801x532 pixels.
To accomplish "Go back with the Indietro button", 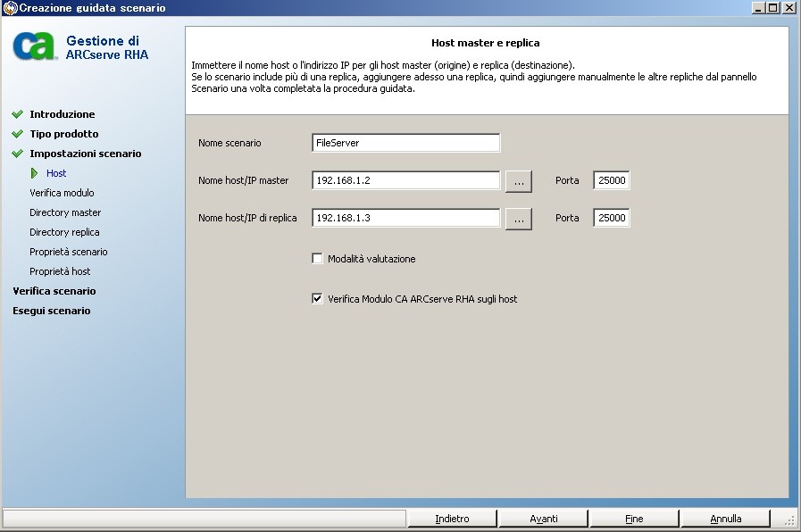I will point(452,519).
